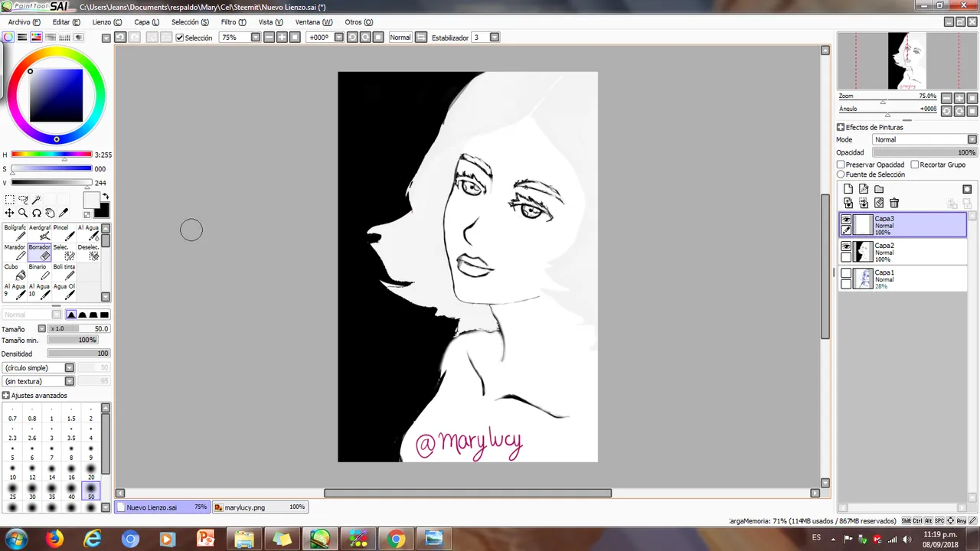This screenshot has height=551, width=980.
Task: Open the toolbar zoom percentage dropdown
Action: point(256,37)
